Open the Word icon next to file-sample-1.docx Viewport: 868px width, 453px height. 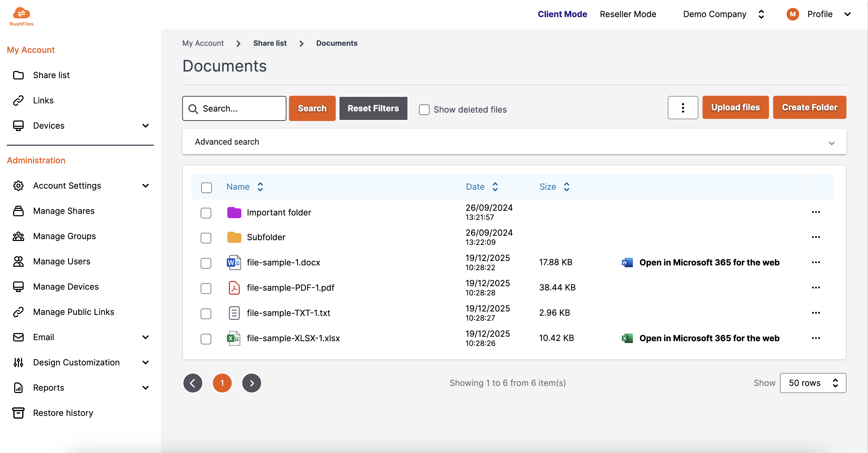click(x=234, y=263)
